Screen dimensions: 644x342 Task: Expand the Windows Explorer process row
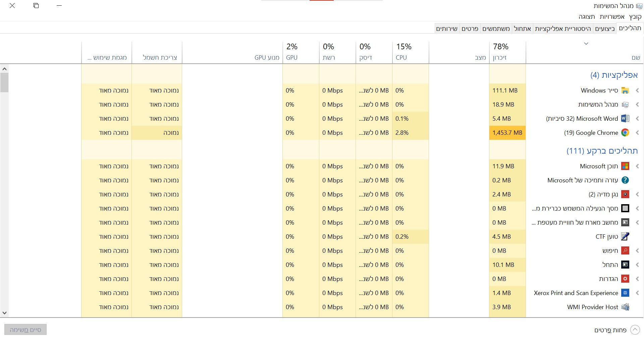[637, 91]
